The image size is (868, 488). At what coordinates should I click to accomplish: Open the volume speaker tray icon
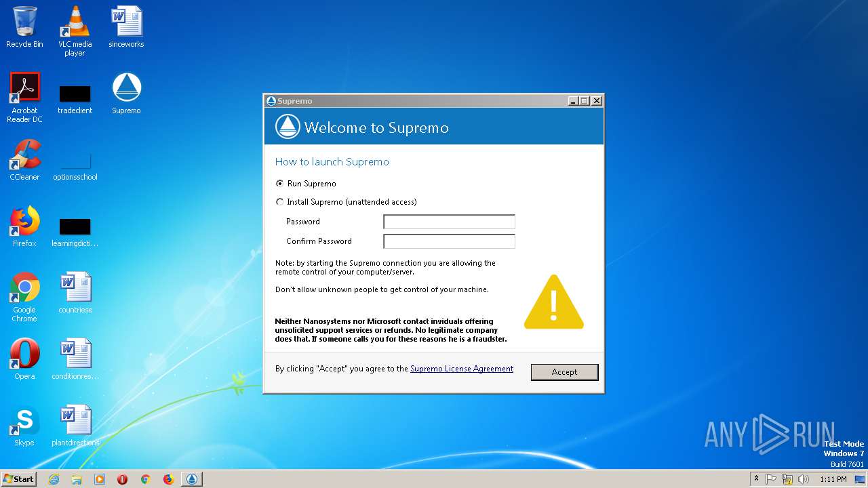(804, 479)
